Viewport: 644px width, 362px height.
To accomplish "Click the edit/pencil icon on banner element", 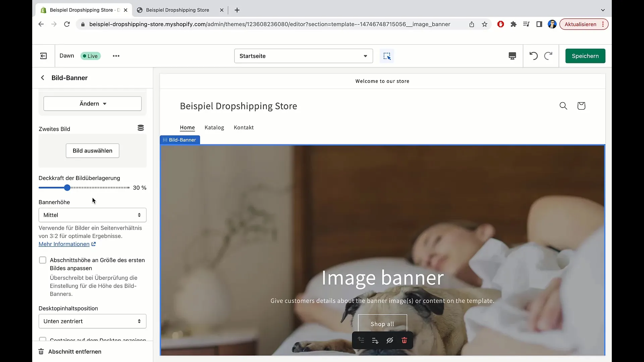I will pos(390,340).
